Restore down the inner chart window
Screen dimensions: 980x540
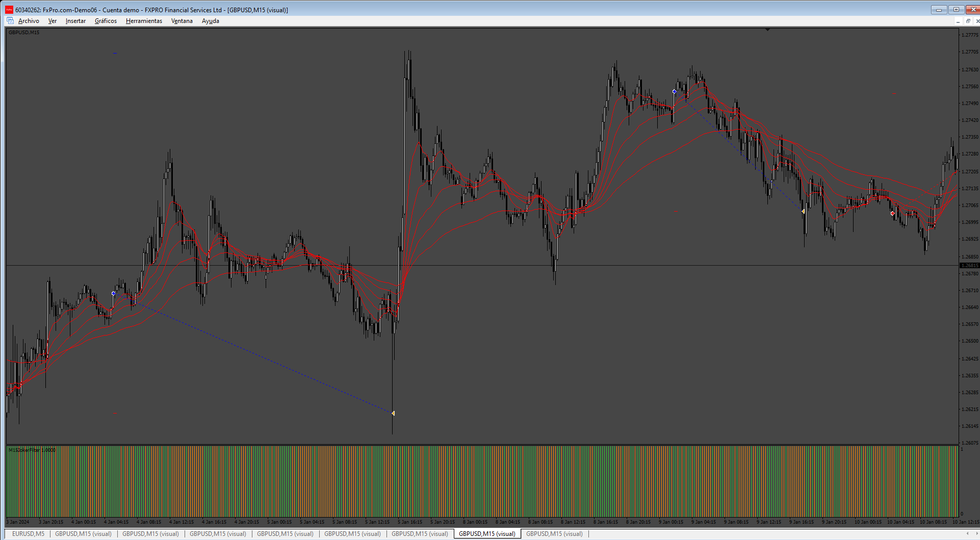968,21
